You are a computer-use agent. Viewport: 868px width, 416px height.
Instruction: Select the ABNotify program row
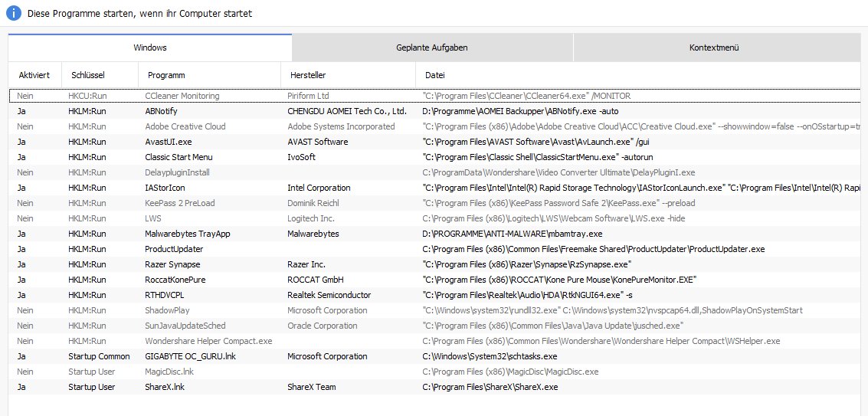click(434, 111)
